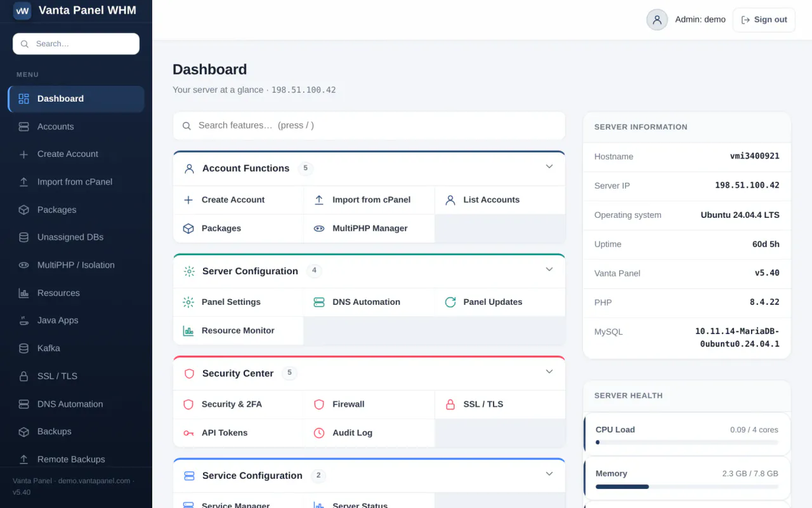This screenshot has height=508, width=812.
Task: Click the Vanta Panel WHM logo icon
Action: 22,11
